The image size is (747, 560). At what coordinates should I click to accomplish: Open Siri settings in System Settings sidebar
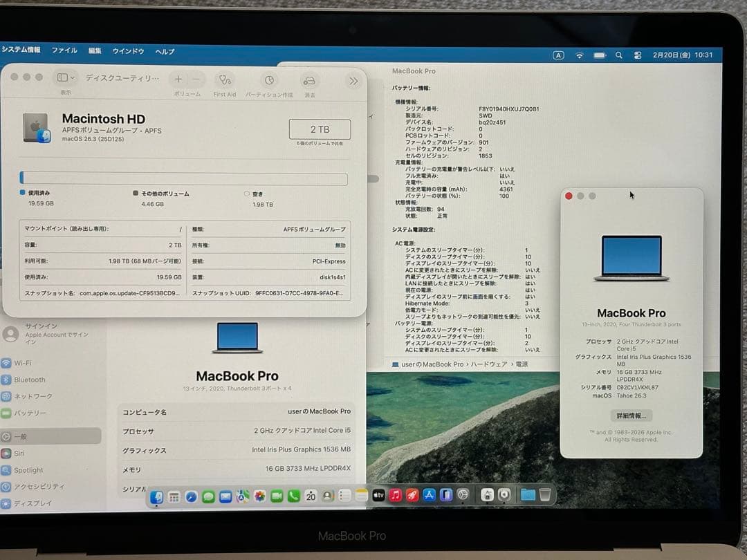click(21, 453)
